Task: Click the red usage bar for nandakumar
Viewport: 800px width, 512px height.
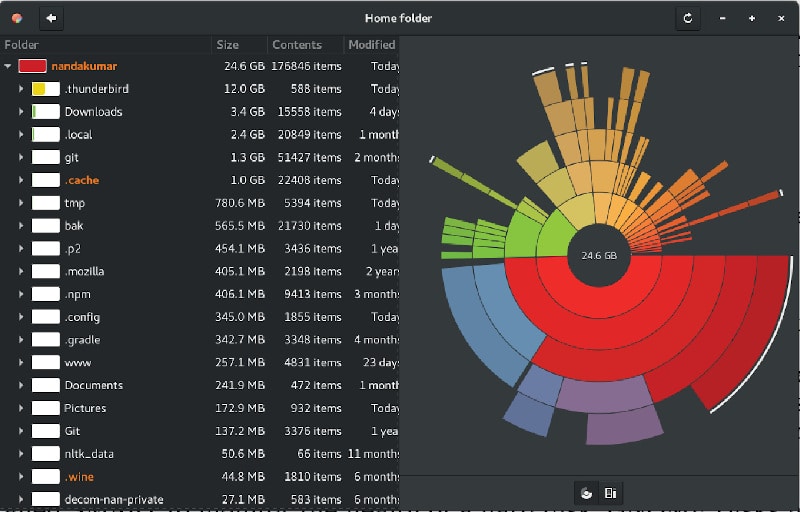Action: pyautogui.click(x=33, y=66)
